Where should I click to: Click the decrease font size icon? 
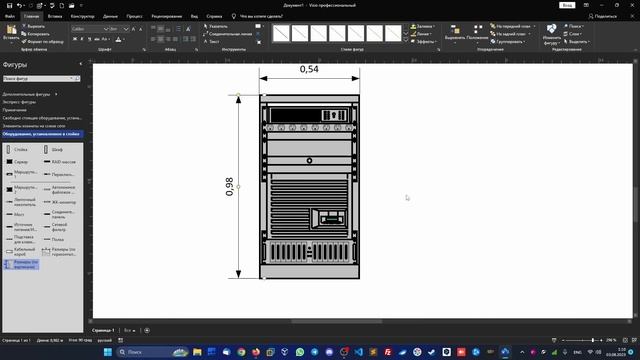pos(140,29)
